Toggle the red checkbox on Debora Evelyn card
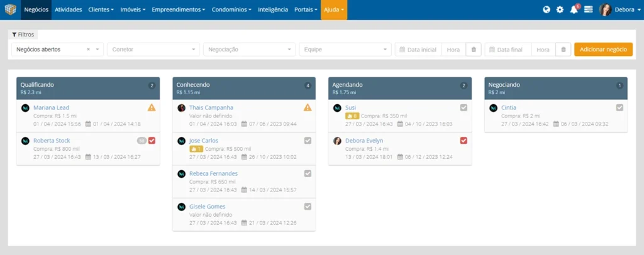 click(x=464, y=141)
